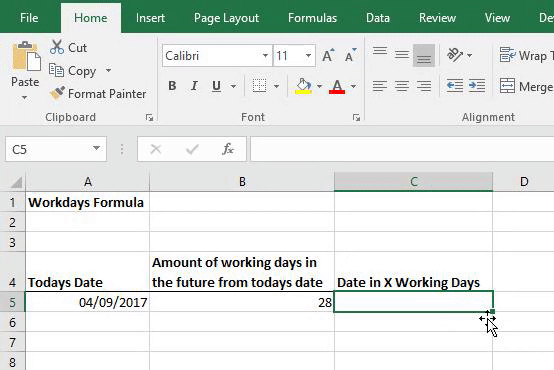Select column D header

tap(524, 182)
